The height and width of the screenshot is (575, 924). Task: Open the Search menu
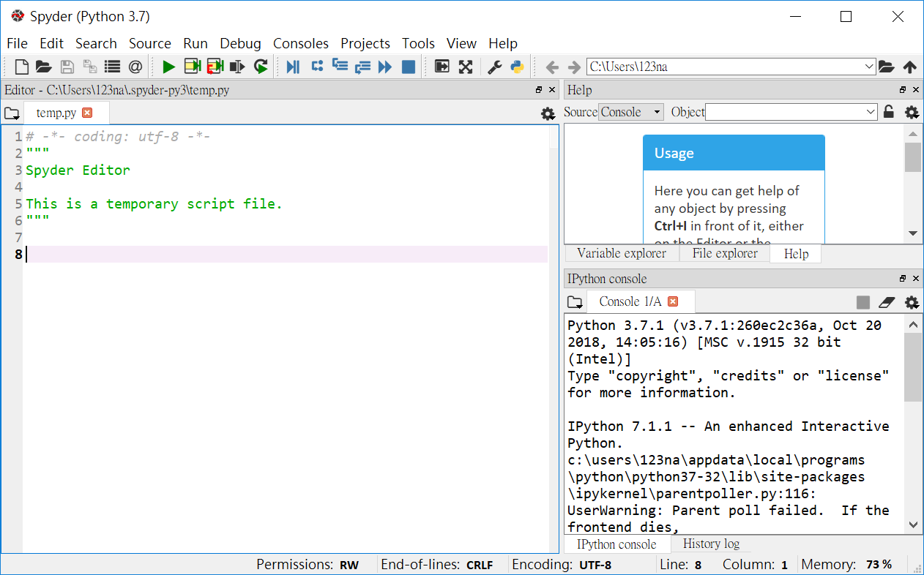pos(96,43)
